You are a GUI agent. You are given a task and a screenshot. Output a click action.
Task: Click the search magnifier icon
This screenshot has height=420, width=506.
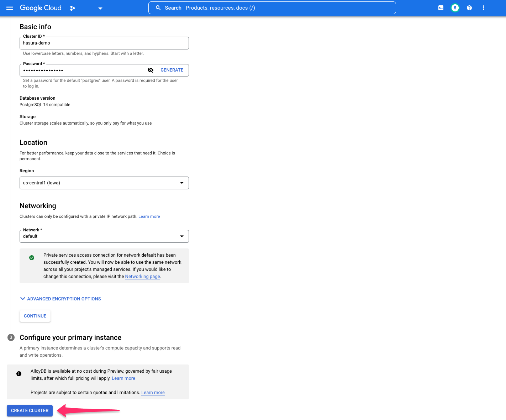(158, 7)
